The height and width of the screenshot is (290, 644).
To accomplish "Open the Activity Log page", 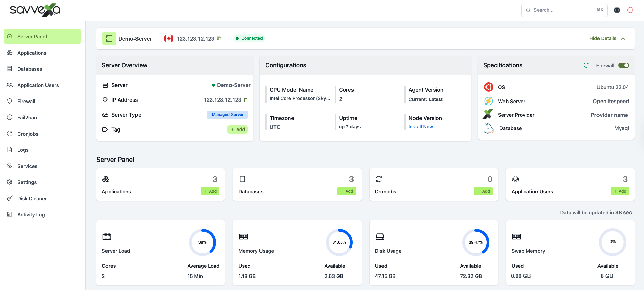I will (31, 215).
